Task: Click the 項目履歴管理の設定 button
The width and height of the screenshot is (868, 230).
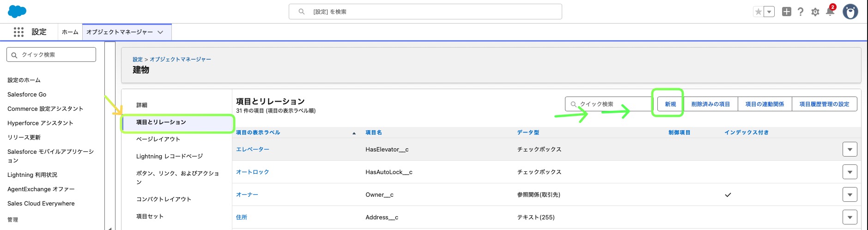Action: click(x=824, y=104)
